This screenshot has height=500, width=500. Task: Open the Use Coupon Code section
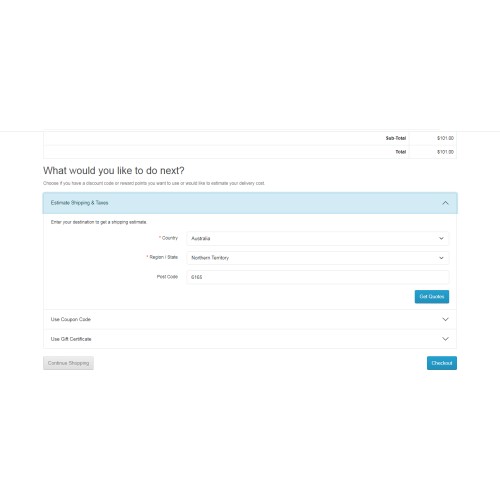[250, 319]
